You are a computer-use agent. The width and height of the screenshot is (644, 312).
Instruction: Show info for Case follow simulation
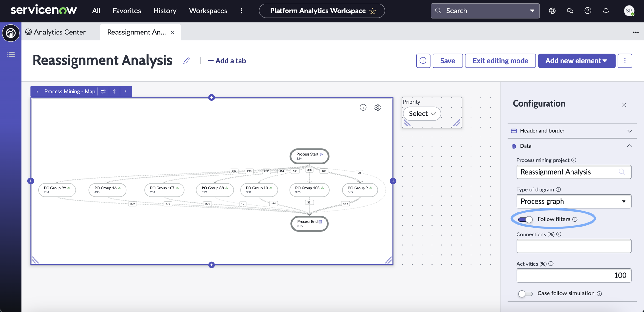[599, 293]
